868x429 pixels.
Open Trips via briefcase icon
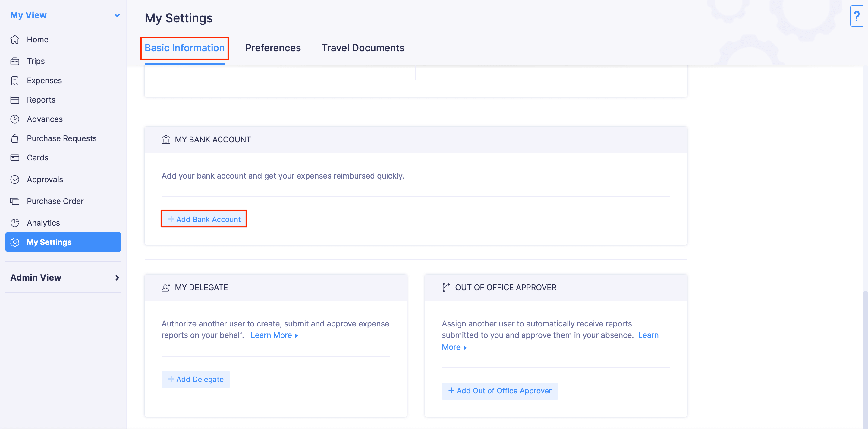click(x=15, y=61)
